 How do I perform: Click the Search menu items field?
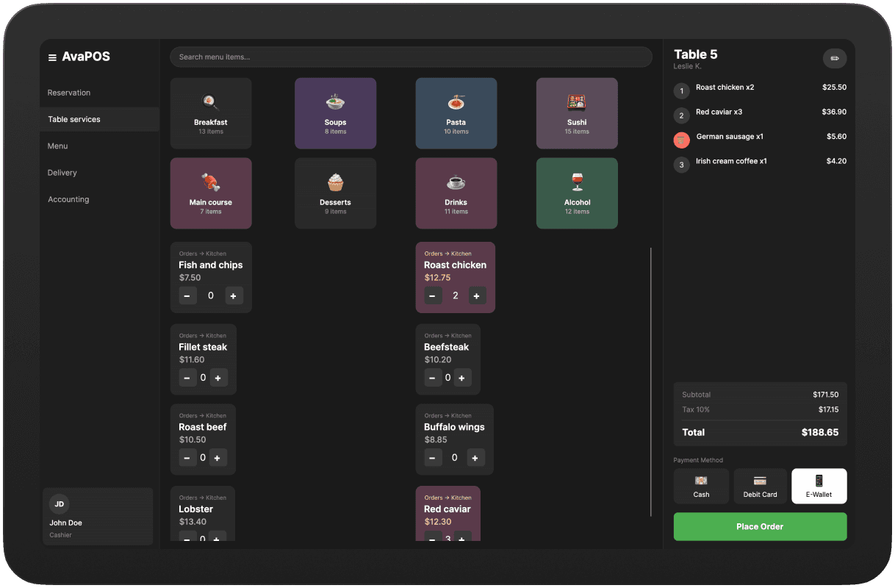[411, 57]
